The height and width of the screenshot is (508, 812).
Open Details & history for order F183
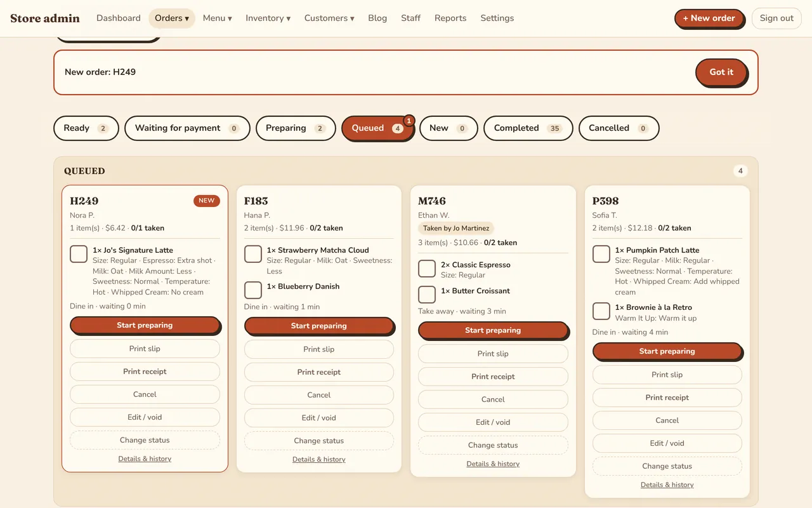tap(319, 460)
